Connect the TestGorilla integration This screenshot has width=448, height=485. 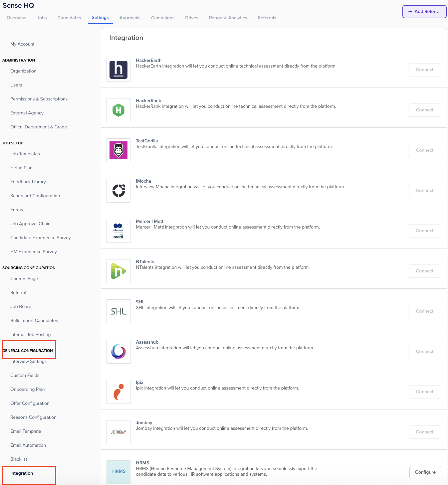pyautogui.click(x=425, y=150)
